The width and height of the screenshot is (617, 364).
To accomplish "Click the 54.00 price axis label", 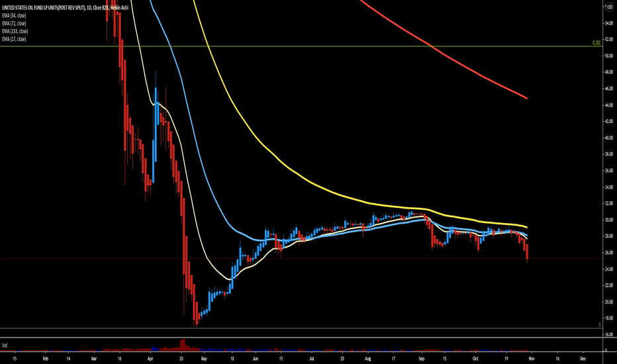I will (x=609, y=23).
